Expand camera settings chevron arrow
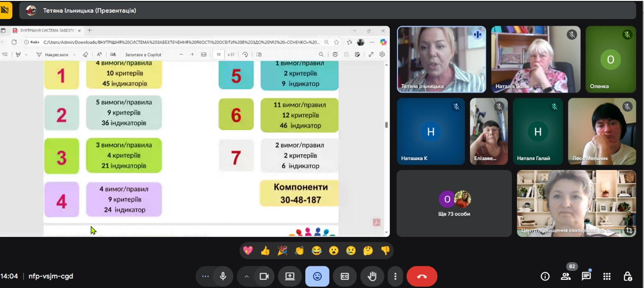 247,276
